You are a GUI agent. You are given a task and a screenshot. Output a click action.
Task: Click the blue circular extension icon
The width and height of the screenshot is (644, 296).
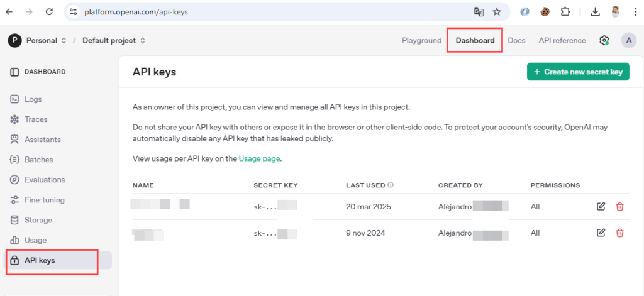pyautogui.click(x=525, y=12)
